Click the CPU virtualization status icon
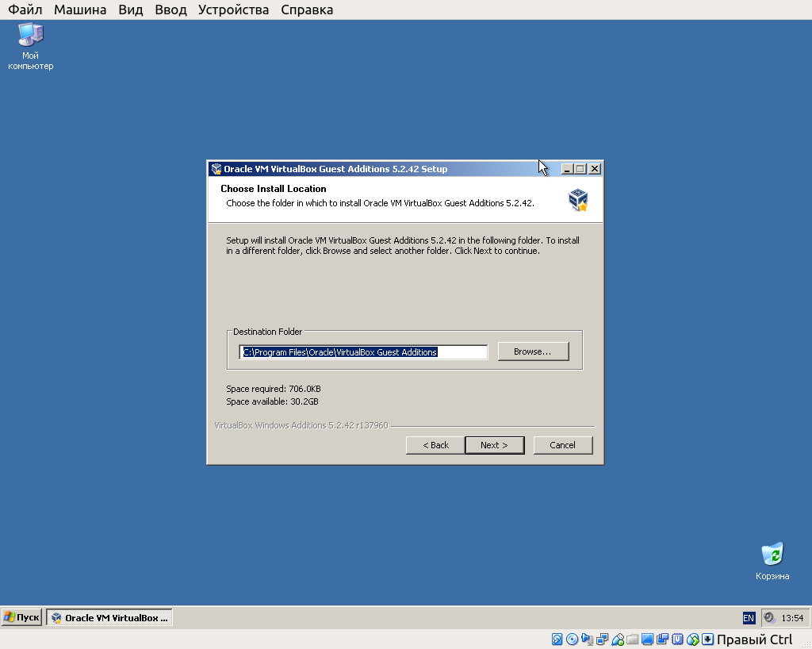The image size is (812, 649). pos(677,639)
